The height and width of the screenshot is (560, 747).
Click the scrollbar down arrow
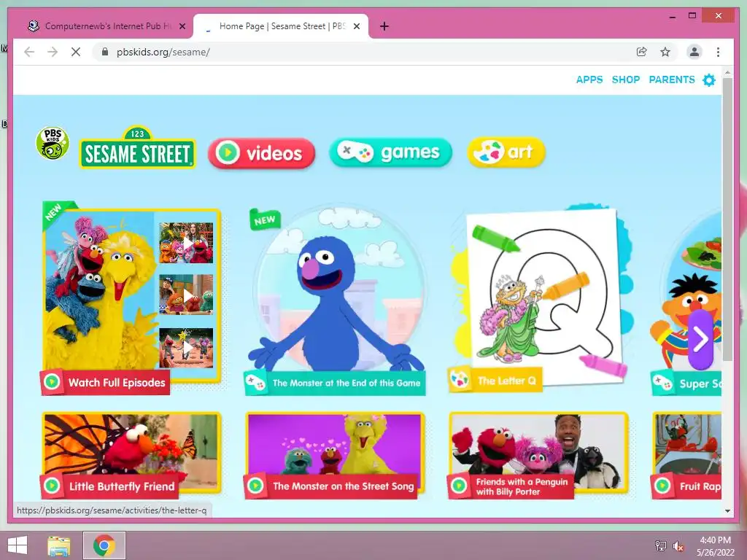727,511
